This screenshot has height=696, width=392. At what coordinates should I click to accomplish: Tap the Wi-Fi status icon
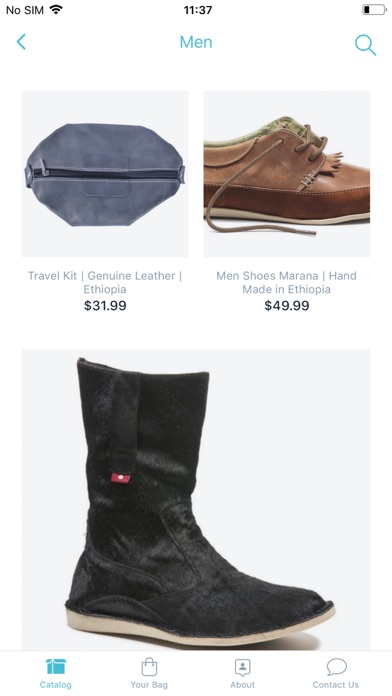(x=56, y=9)
